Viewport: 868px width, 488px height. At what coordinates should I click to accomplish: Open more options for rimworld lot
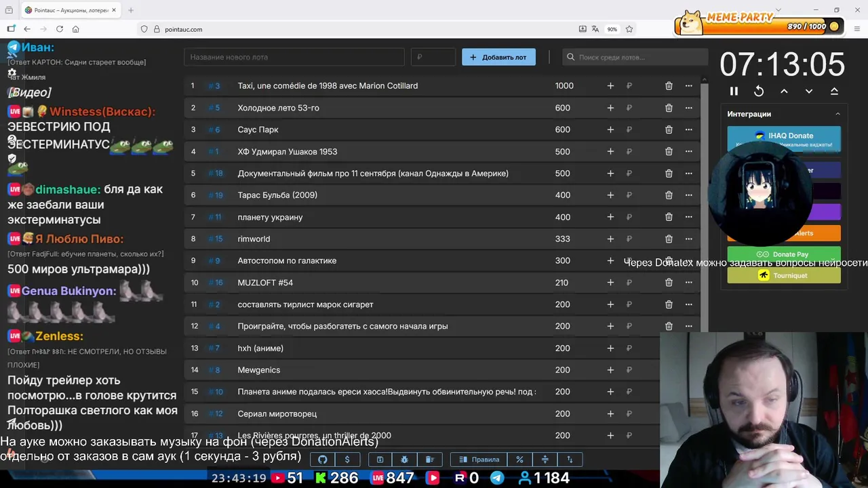click(688, 239)
